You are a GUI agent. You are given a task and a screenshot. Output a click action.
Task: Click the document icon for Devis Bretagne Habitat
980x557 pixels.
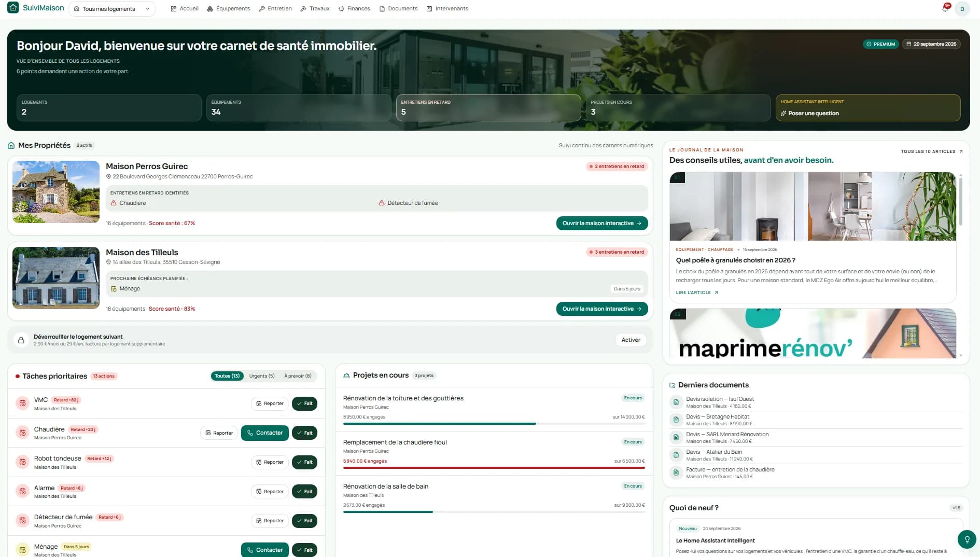(x=676, y=420)
